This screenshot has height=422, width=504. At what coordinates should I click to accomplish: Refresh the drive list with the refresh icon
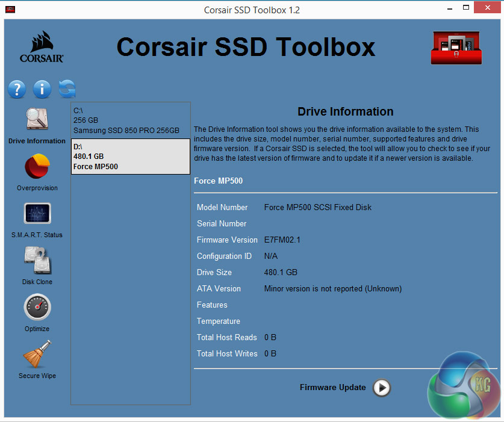(67, 90)
